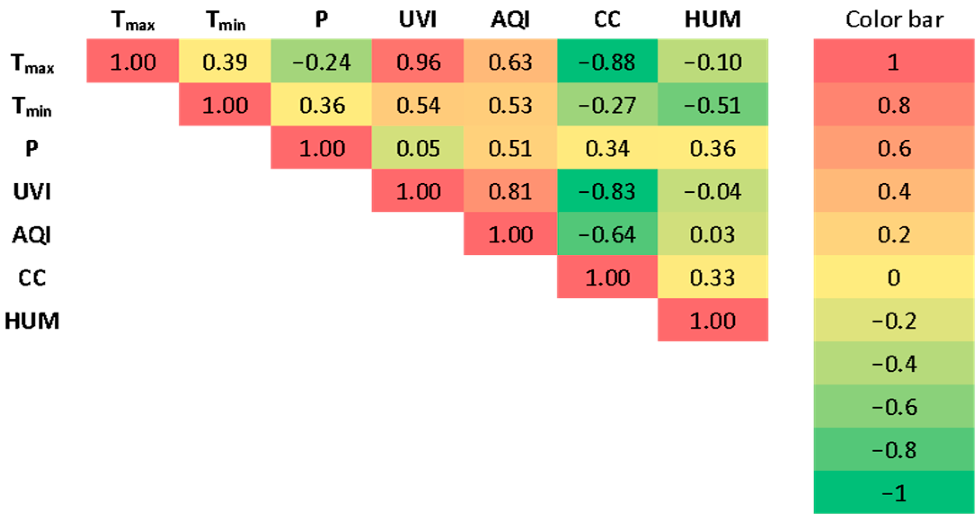Viewport: 980px width, 519px height.
Task: Choose the −0.6 color bar swatch
Action: (894, 407)
